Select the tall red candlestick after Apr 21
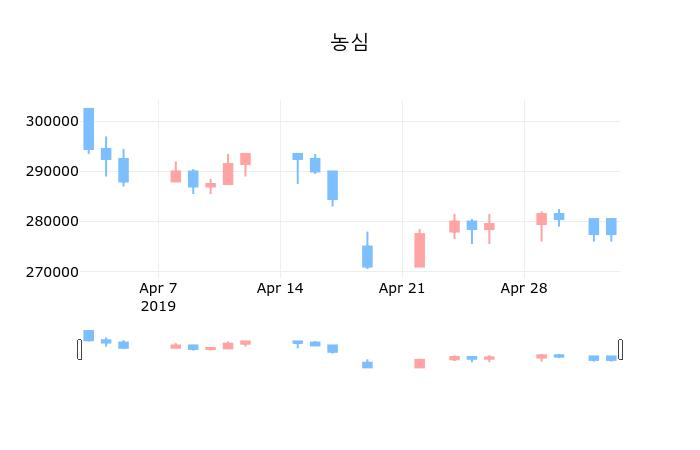The image size is (700, 450). click(x=420, y=250)
